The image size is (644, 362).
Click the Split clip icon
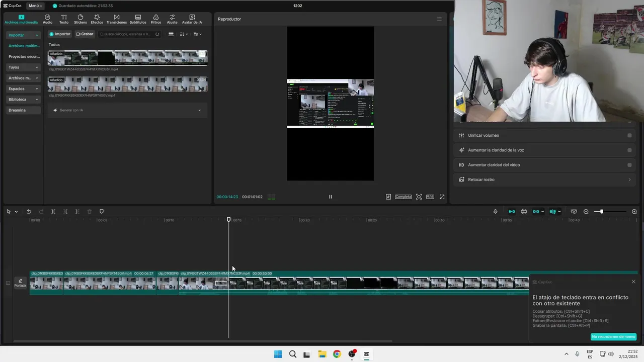click(x=53, y=212)
